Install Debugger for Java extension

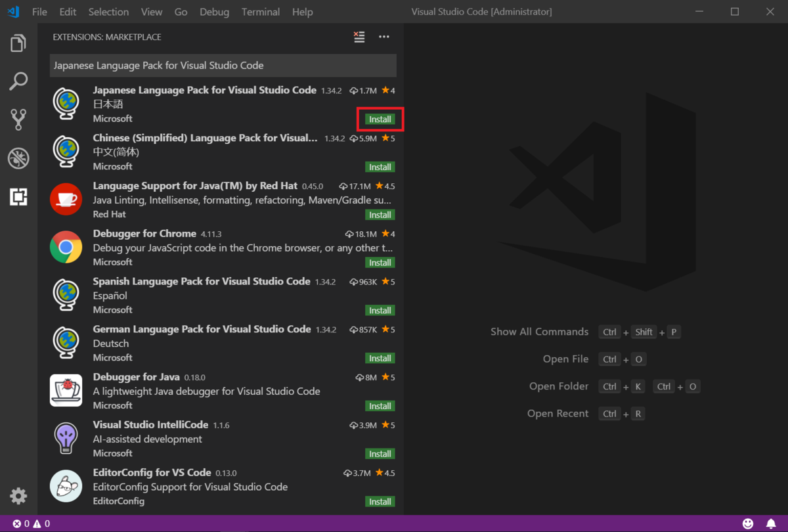click(x=380, y=406)
